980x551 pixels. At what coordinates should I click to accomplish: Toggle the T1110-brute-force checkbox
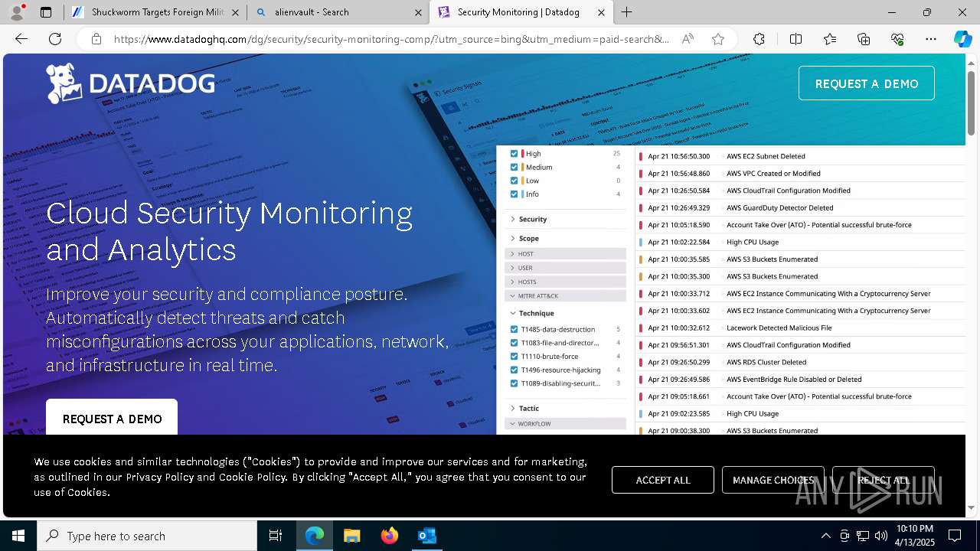click(514, 357)
